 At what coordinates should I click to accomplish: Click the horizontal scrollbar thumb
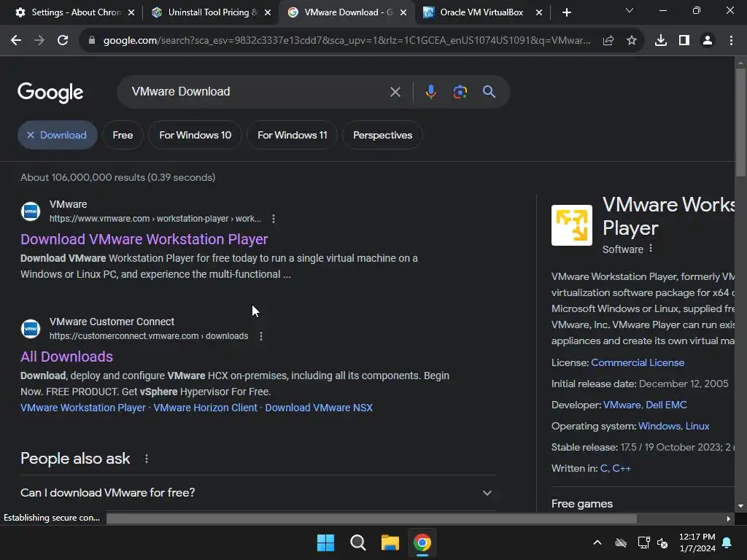(371, 518)
